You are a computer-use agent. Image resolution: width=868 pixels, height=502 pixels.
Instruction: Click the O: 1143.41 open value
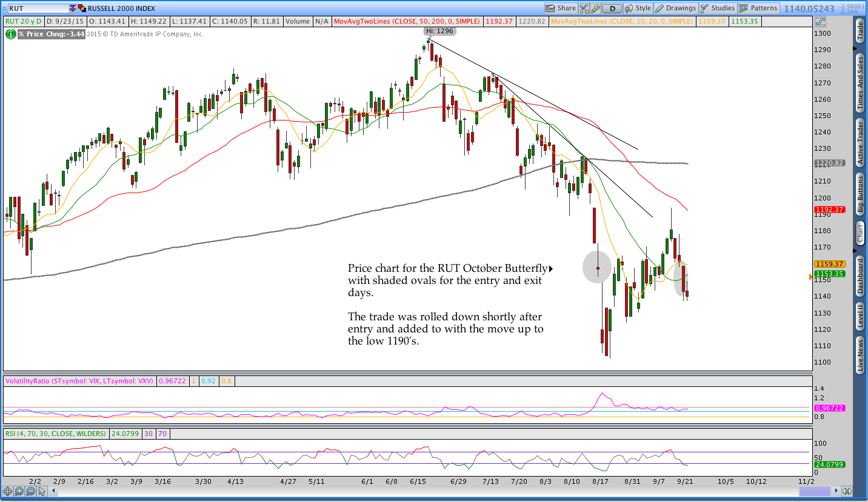point(107,21)
